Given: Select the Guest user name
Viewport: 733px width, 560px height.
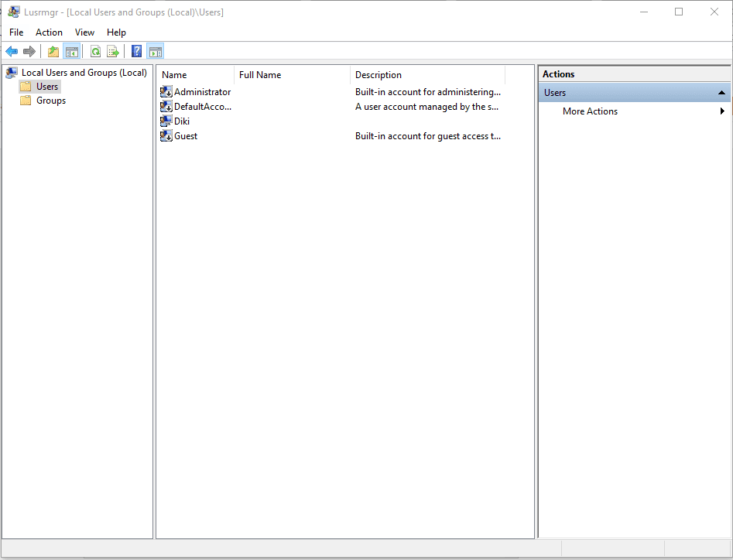Looking at the screenshot, I should point(186,136).
